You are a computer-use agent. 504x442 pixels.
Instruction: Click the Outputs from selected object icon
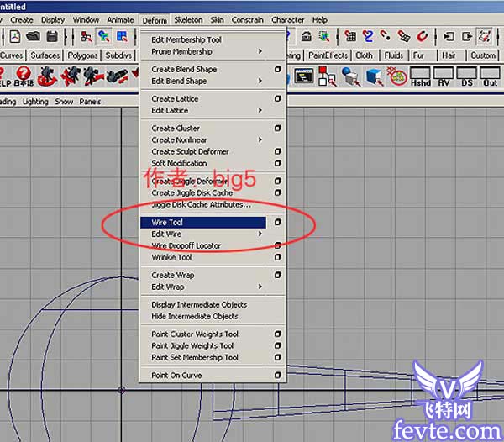coord(467,36)
